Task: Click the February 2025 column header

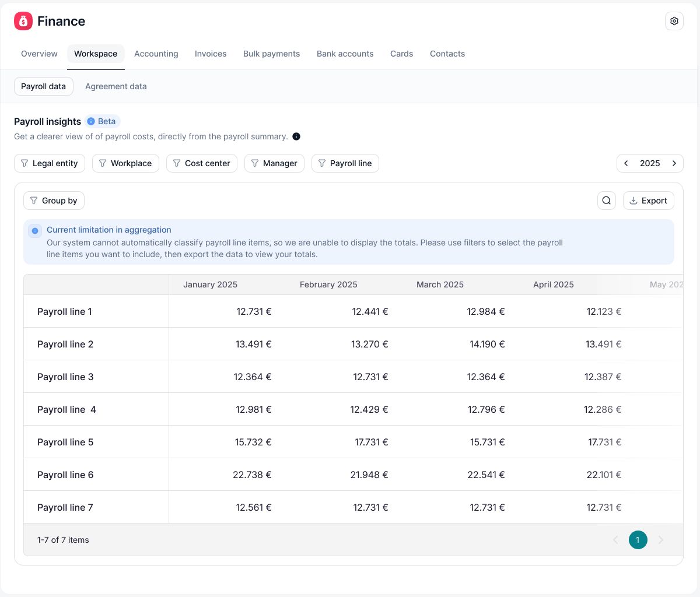Action: click(328, 285)
